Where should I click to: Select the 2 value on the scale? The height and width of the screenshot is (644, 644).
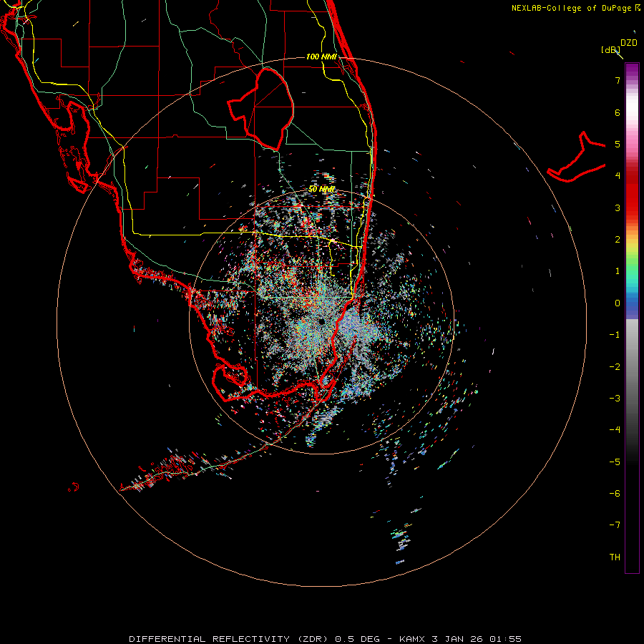pyautogui.click(x=618, y=240)
